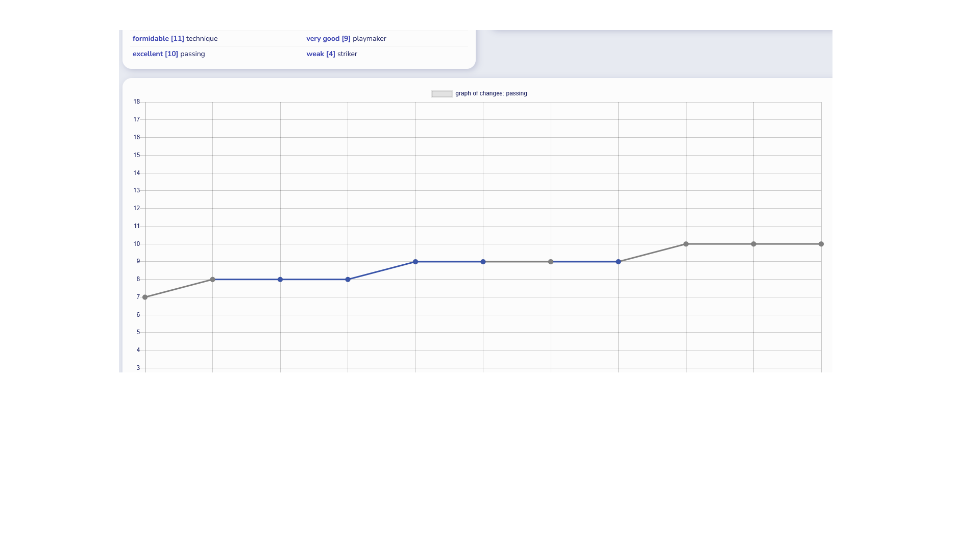Click the 'graph of changes: passing' legend label
This screenshot has height=551, width=980.
click(x=491, y=94)
